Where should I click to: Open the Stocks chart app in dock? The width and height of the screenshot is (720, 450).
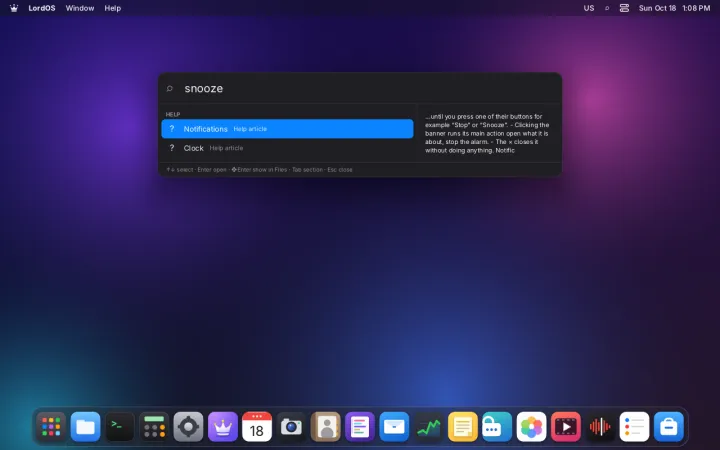point(428,427)
